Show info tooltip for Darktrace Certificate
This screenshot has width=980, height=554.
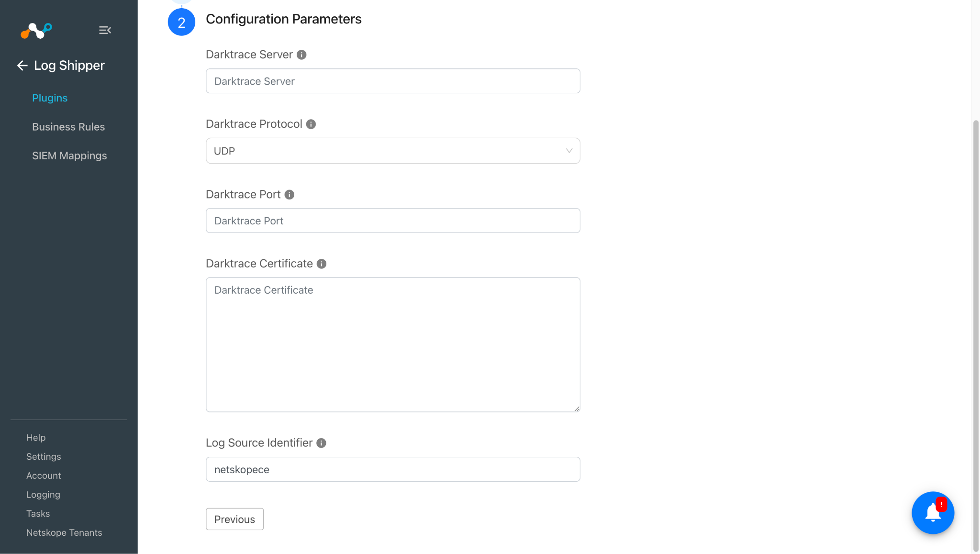click(x=322, y=264)
